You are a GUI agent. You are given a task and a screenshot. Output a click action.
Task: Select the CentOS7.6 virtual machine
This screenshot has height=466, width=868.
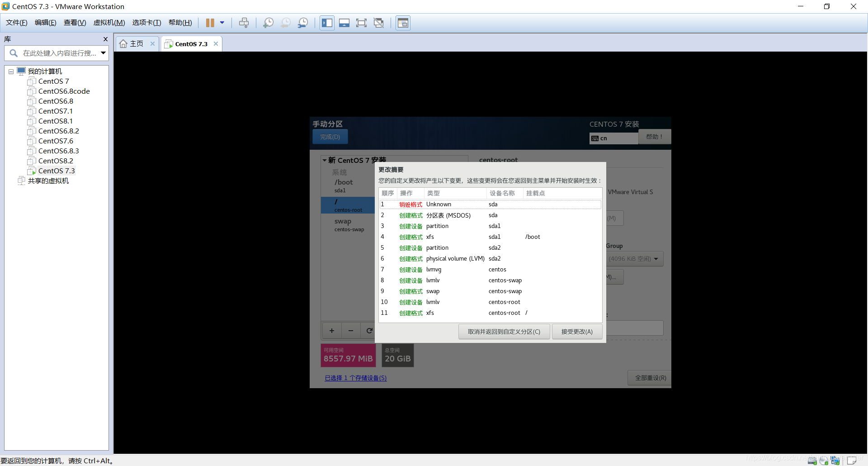56,141
